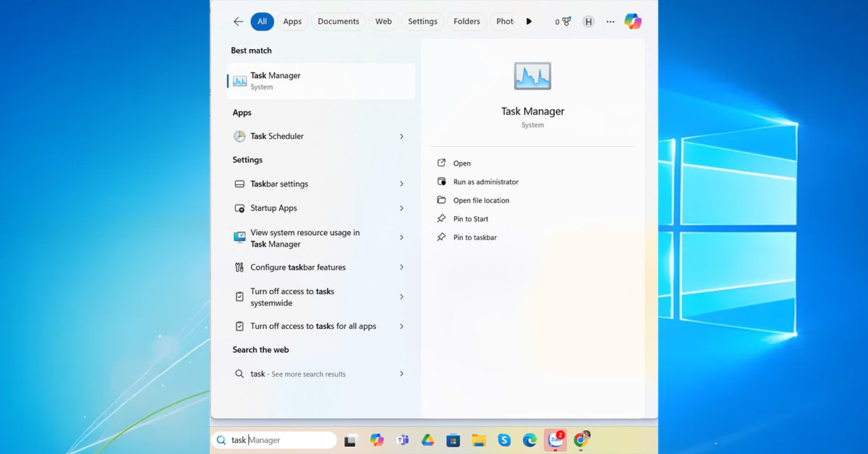Click the Task Manager preview icon

tap(532, 75)
